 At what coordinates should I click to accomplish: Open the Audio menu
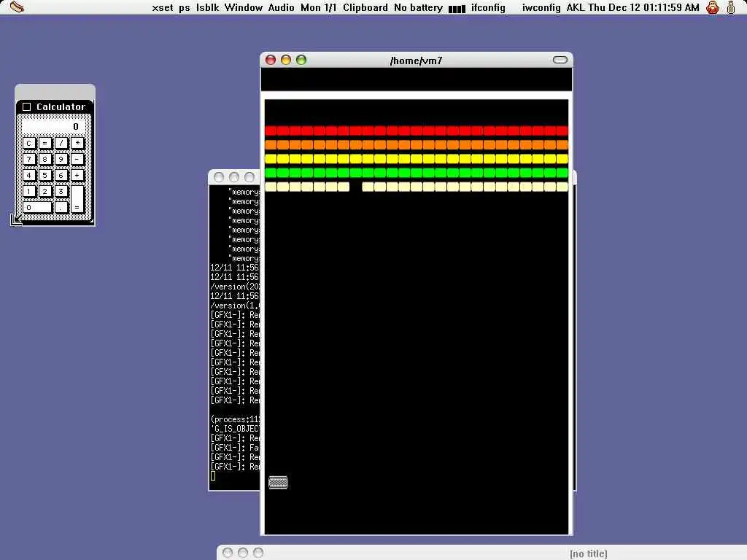[x=281, y=7]
